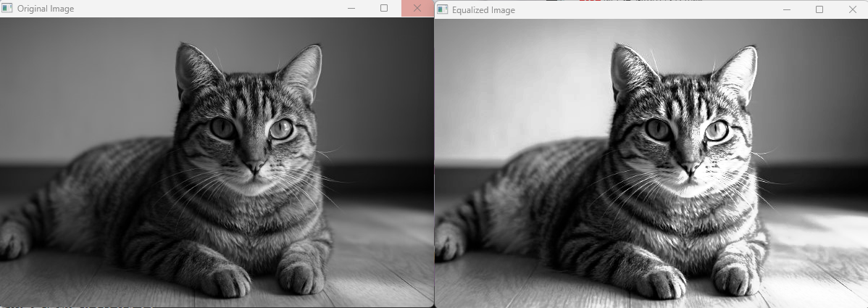The width and height of the screenshot is (868, 308).
Task: Close the Equalized Image window
Action: click(852, 9)
